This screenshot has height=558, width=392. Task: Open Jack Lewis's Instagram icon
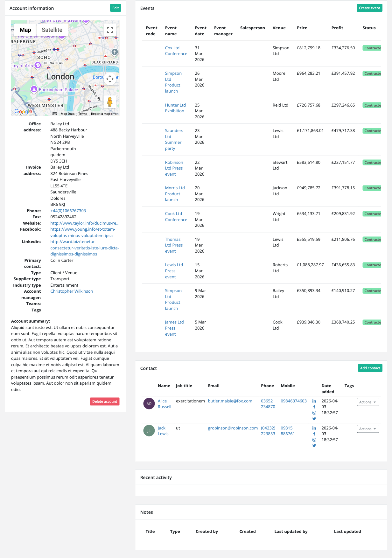tap(314, 440)
